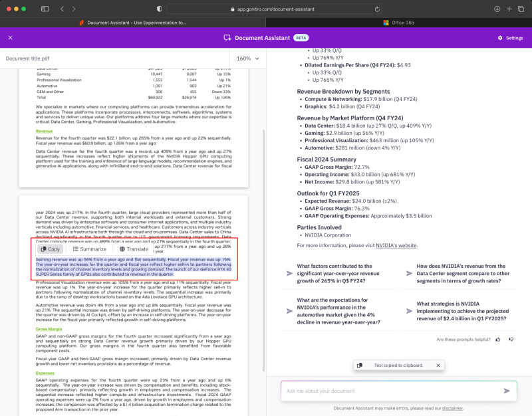Close the Document Assistant panel
The width and height of the screenshot is (532, 416).
(x=10, y=38)
